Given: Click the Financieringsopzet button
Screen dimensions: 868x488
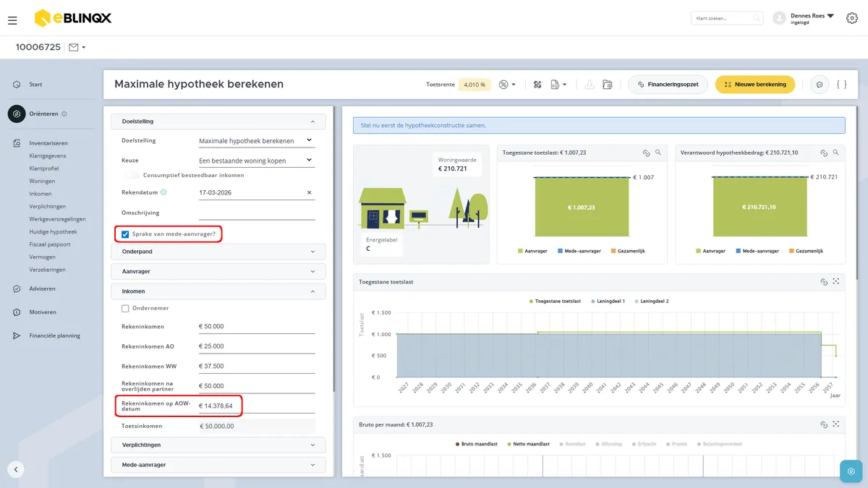Looking at the screenshot, I should pyautogui.click(x=667, y=85).
